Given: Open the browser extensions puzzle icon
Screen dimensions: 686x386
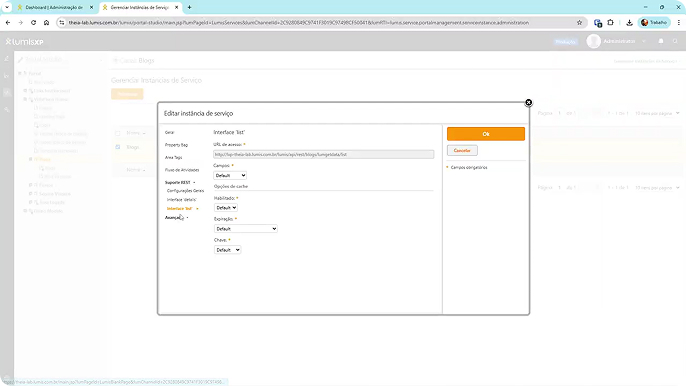Looking at the screenshot, I should [x=611, y=22].
